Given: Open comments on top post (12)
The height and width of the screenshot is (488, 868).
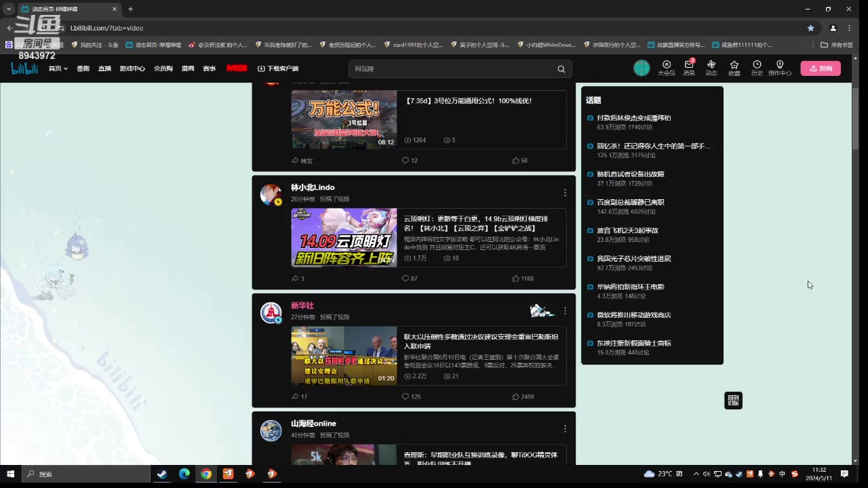Looking at the screenshot, I should pos(410,161).
